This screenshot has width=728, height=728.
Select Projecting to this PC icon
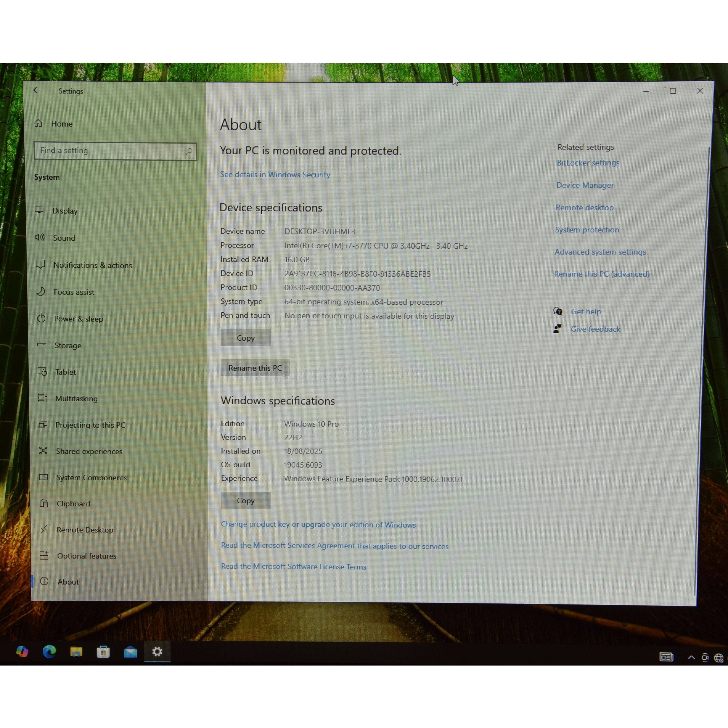43,424
